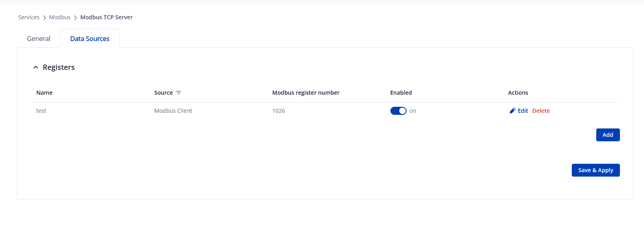Viewport: 644px width, 230px height.
Task: Go to Services in the breadcrumb
Action: click(x=29, y=17)
